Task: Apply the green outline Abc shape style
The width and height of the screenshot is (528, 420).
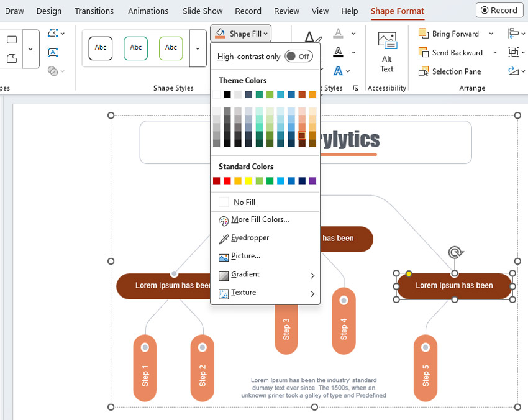Action: coord(171,48)
